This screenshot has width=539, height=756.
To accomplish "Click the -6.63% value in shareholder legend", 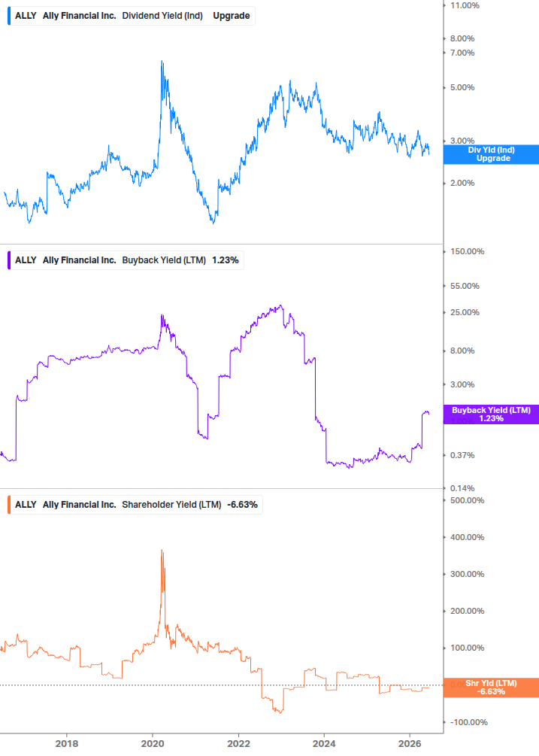I will coord(243,504).
